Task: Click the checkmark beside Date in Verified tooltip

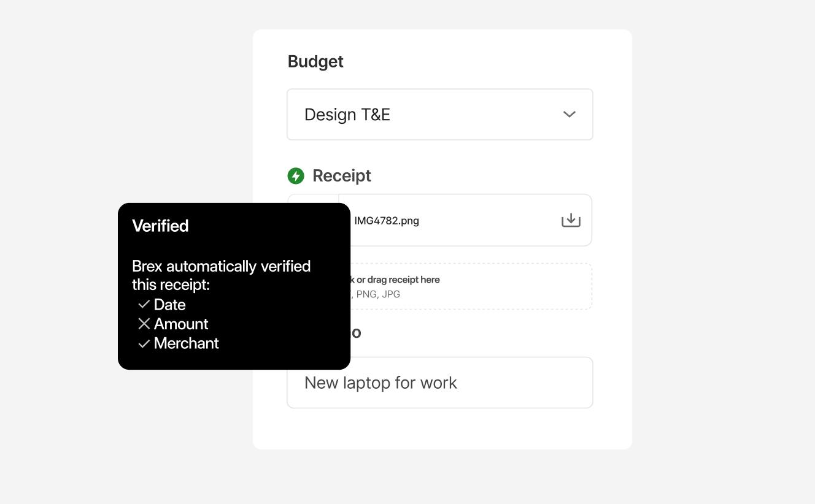Action: 144,304
